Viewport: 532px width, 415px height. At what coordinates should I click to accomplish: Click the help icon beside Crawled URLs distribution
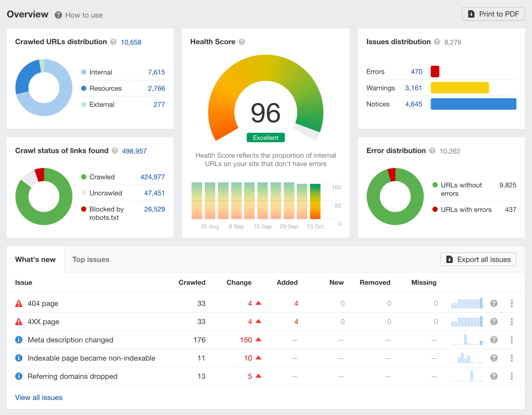[x=113, y=42]
